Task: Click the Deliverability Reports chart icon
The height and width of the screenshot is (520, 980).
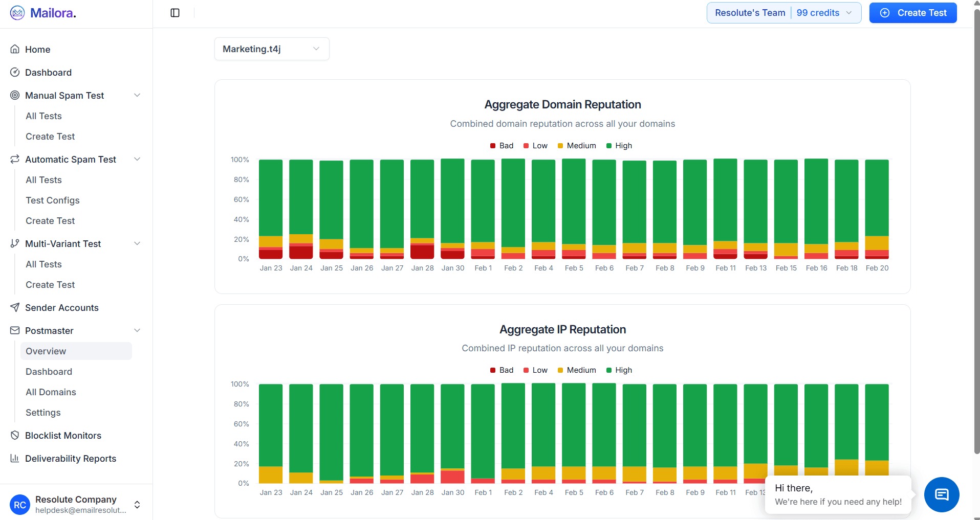Action: [15, 458]
